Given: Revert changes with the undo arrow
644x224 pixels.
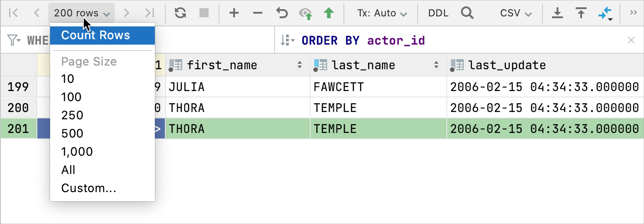Looking at the screenshot, I should pyautogui.click(x=282, y=13).
